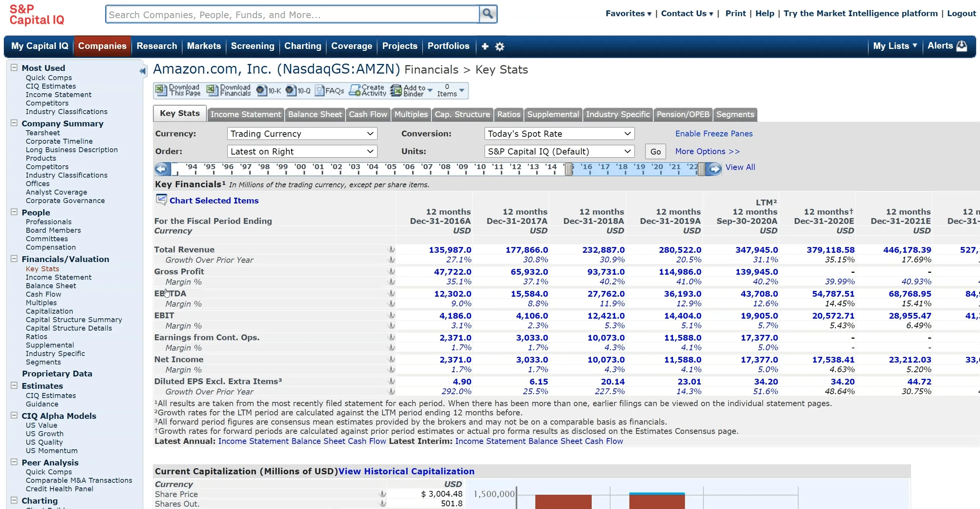Expand the My Lists dropdown
This screenshot has width=980, height=509.
coord(895,46)
